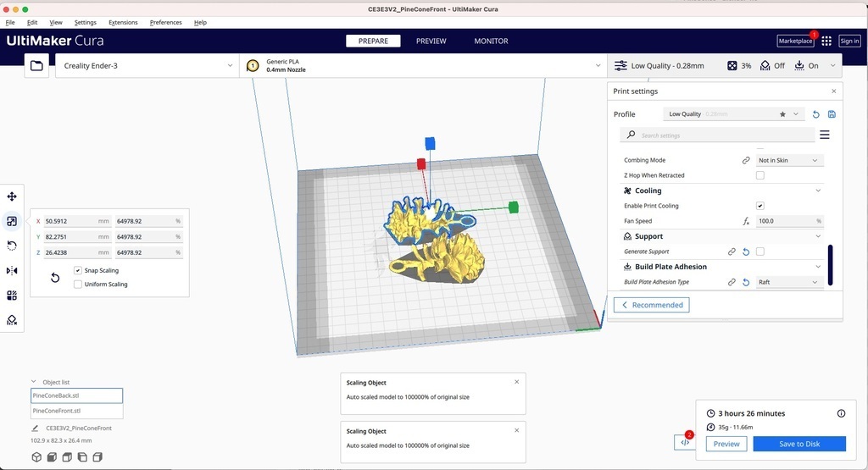The image size is (868, 470).
Task: Click Generate Support link icon
Action: click(732, 252)
